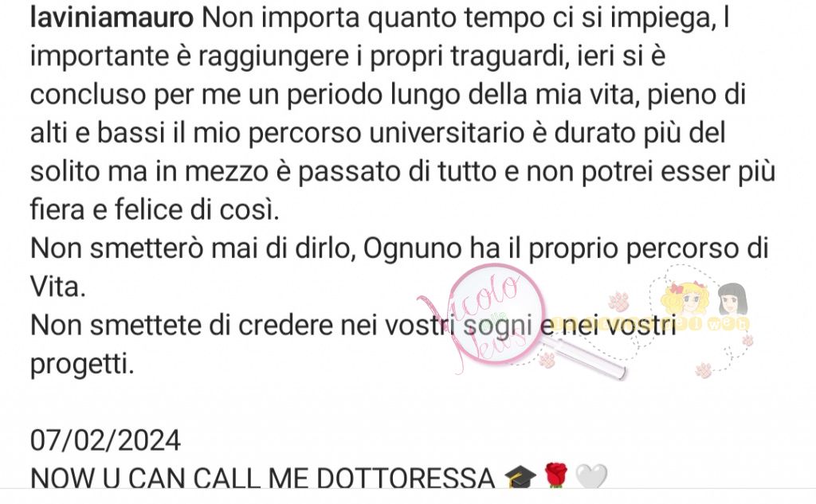
Task: Click the paw print at watermark bottom right
Action: (x=704, y=370)
